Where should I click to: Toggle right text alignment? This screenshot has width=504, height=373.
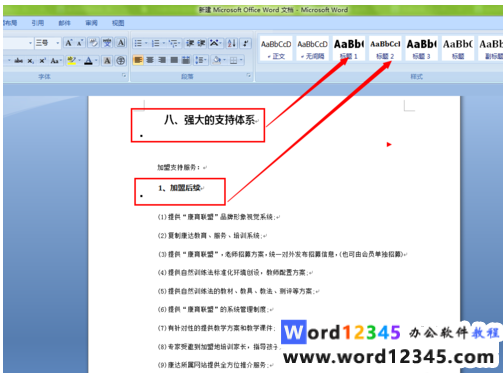click(162, 60)
